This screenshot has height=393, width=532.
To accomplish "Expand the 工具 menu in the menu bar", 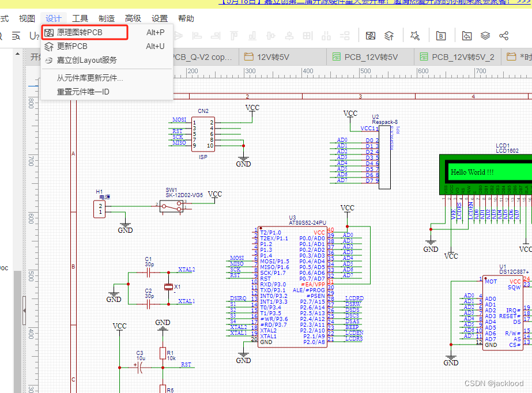I will [80, 18].
